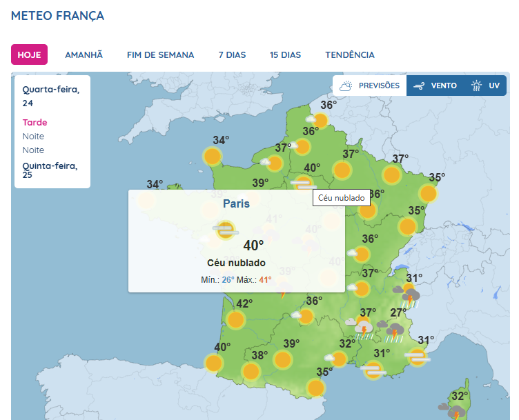Choose the sun icon labeled 38° in the southwest
The image size is (519, 420).
[x=251, y=371]
